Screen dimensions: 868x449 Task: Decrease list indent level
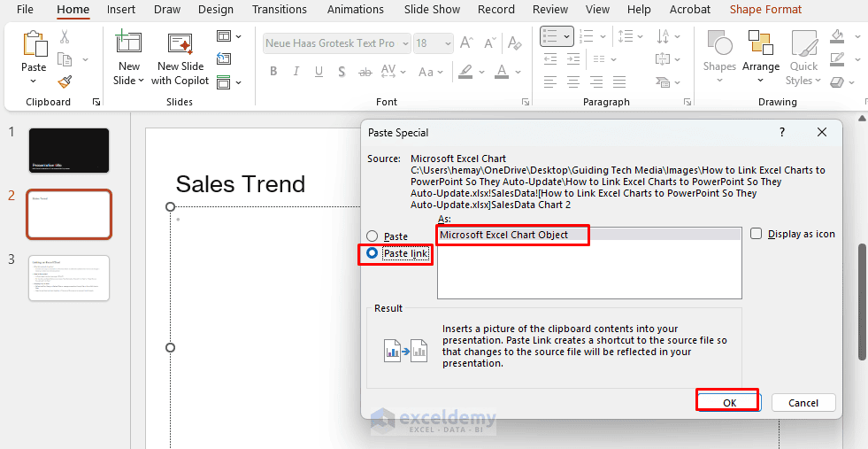click(549, 58)
